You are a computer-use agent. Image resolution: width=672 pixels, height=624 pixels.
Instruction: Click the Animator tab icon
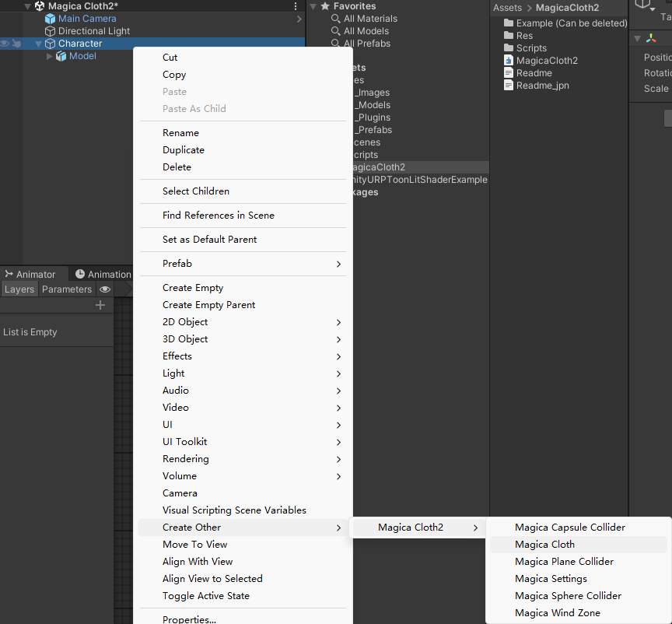(9, 274)
